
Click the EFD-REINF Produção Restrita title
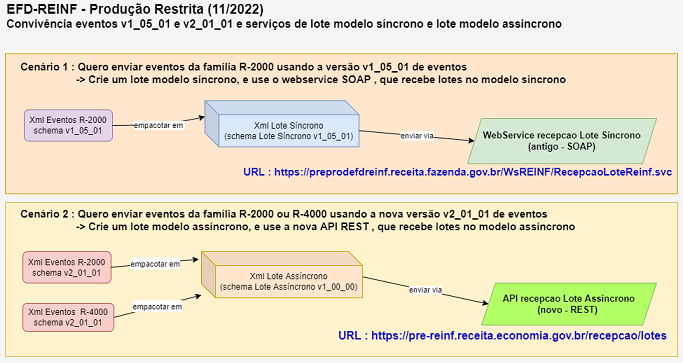135,9
